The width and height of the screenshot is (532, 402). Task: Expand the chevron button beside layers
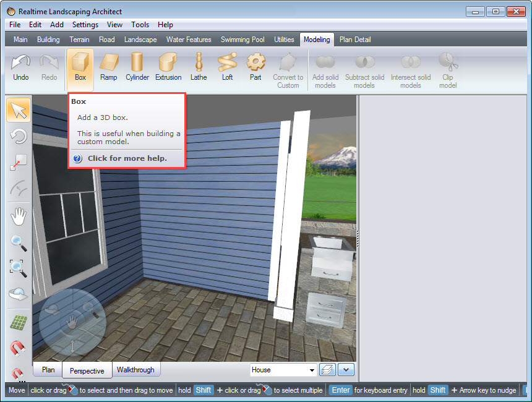click(x=346, y=370)
